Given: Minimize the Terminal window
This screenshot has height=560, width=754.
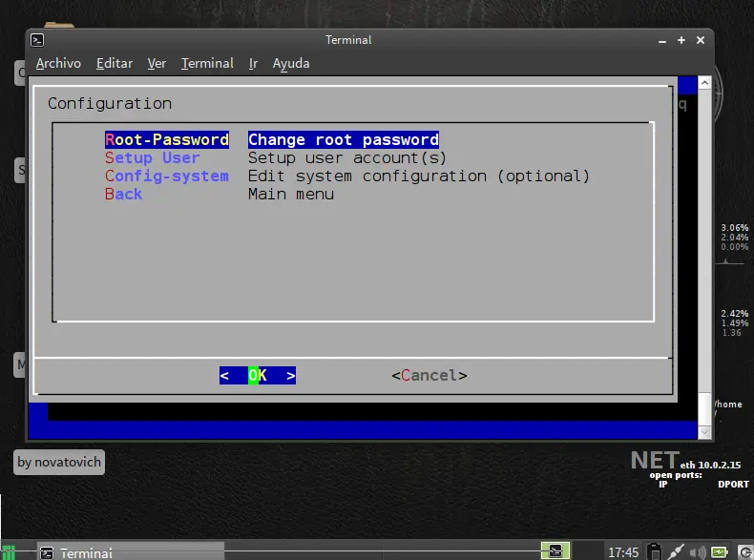Looking at the screenshot, I should [x=662, y=41].
